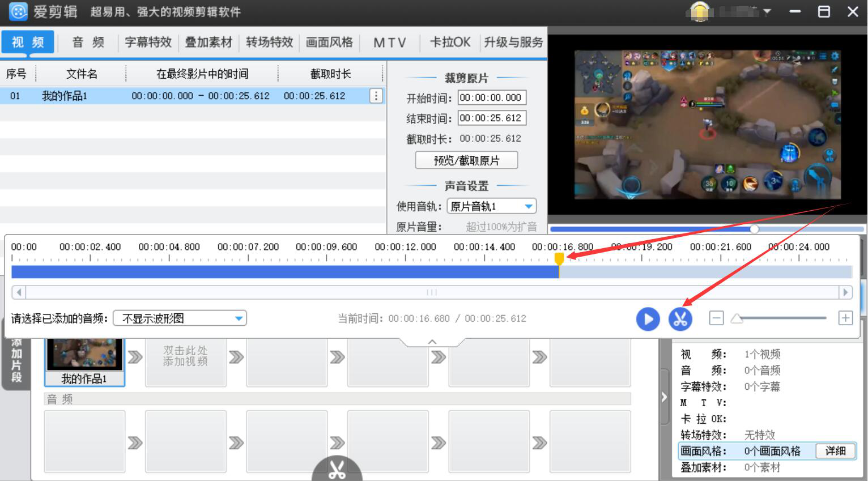Click the timeline zoom in plus icon
This screenshot has width=868, height=481.
tap(845, 318)
